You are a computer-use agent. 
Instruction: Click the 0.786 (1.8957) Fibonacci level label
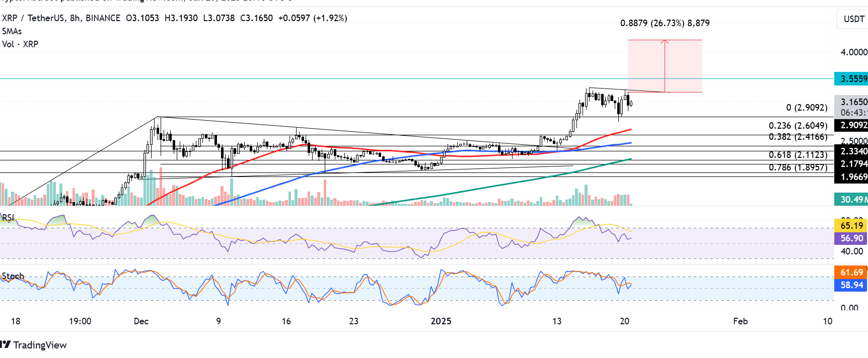(798, 167)
